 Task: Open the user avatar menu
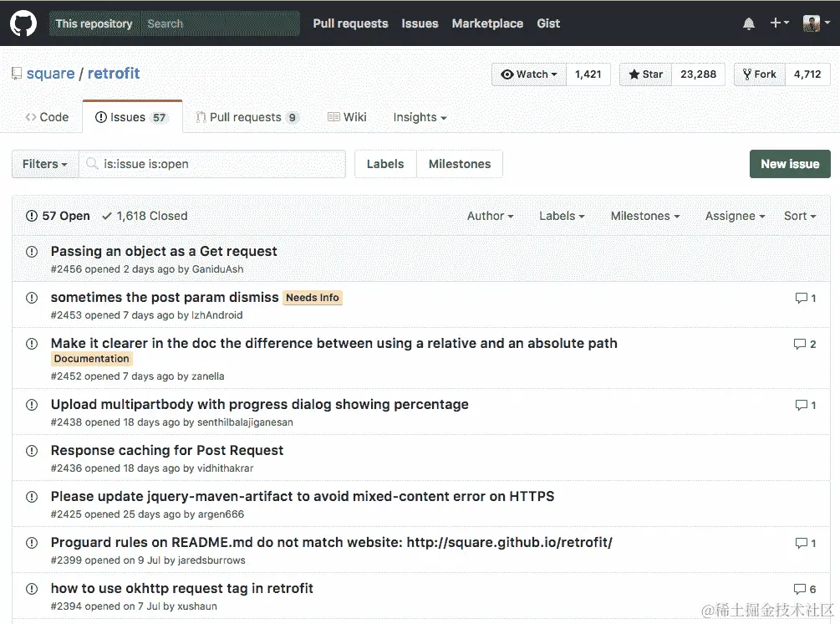click(817, 23)
